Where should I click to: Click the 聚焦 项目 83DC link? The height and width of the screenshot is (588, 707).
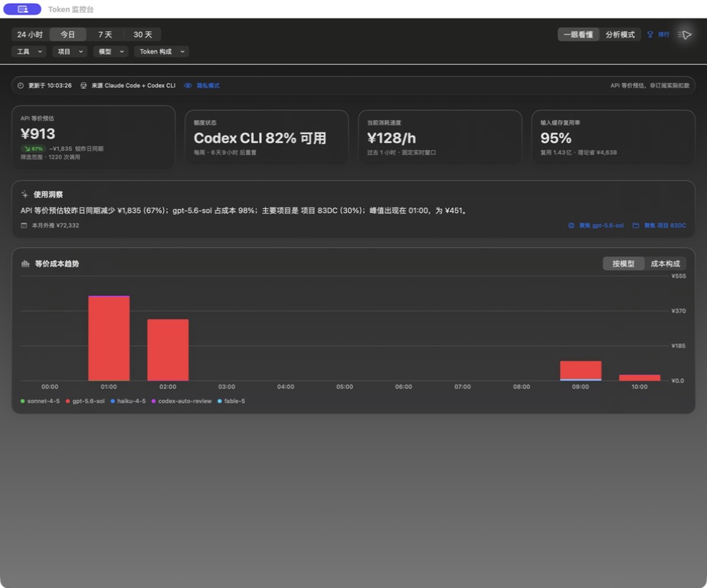click(665, 225)
